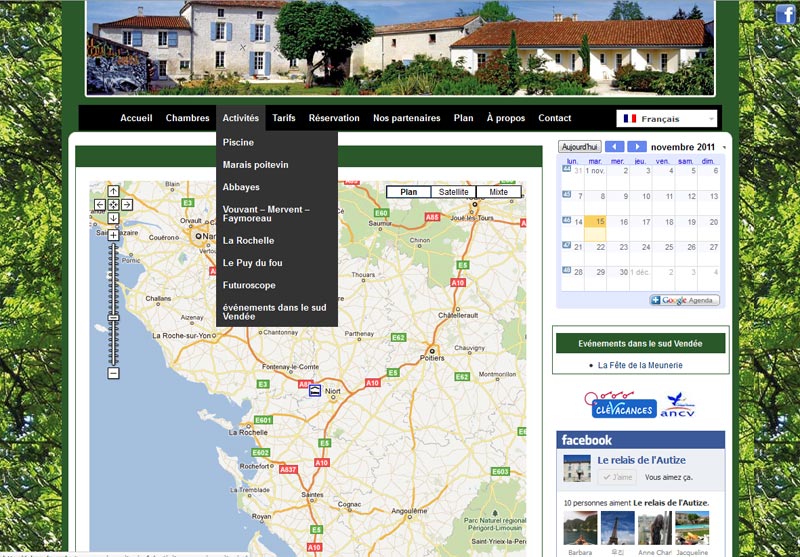Switch map to Plan view

click(x=409, y=192)
